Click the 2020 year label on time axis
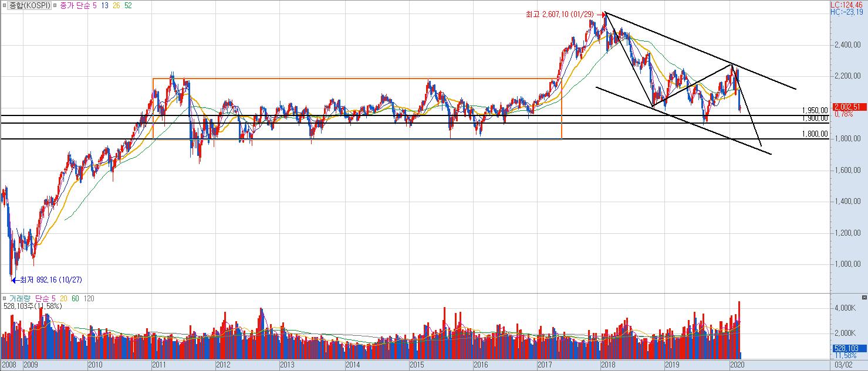The image size is (868, 371). [x=737, y=365]
